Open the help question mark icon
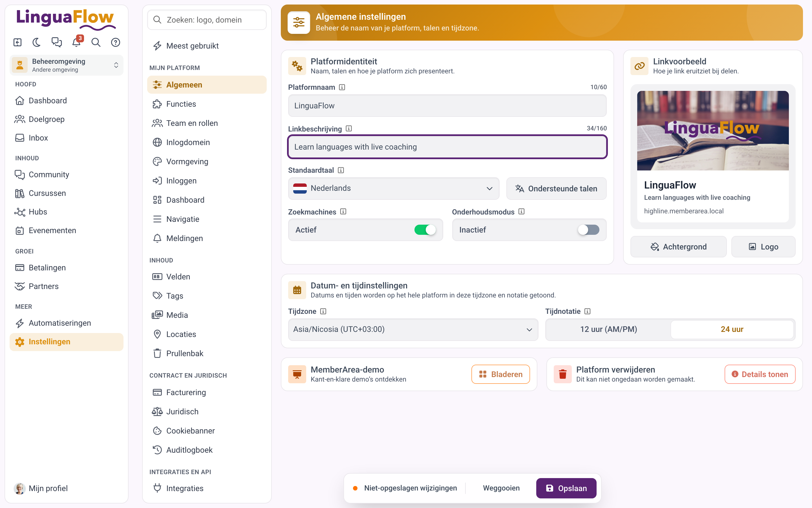Image resolution: width=812 pixels, height=508 pixels. pyautogui.click(x=115, y=42)
